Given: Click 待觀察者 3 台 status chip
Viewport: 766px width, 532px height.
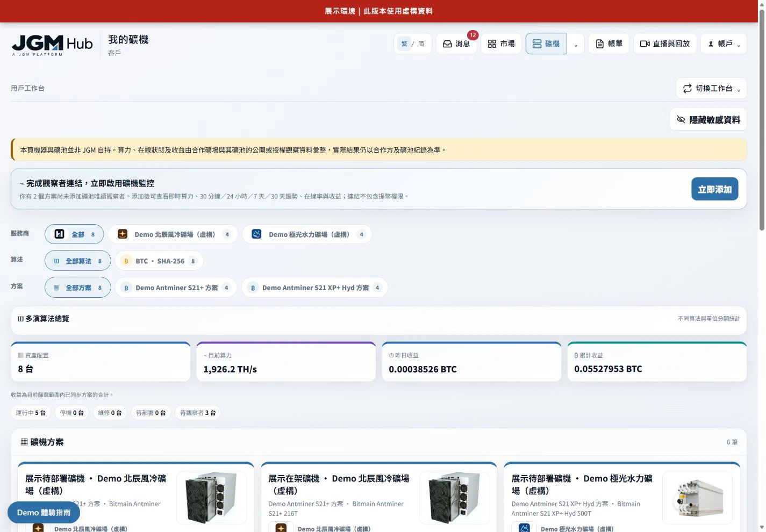Looking at the screenshot, I should (198, 413).
